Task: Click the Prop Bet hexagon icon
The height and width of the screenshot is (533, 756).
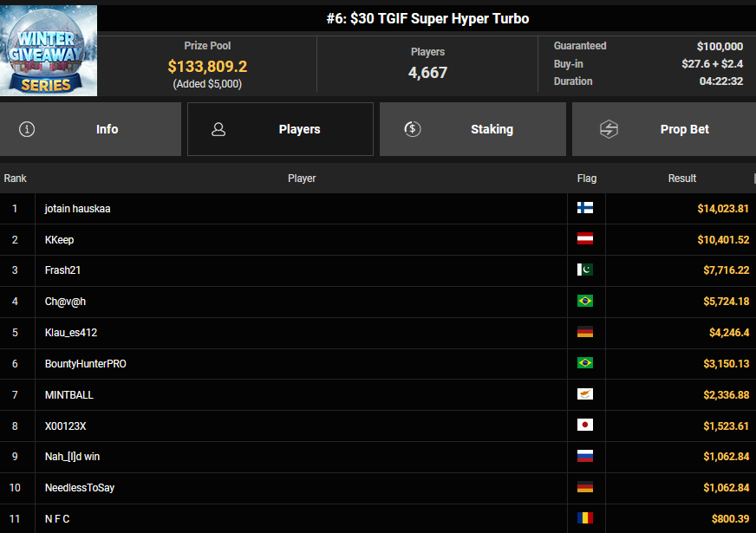Action: point(609,129)
